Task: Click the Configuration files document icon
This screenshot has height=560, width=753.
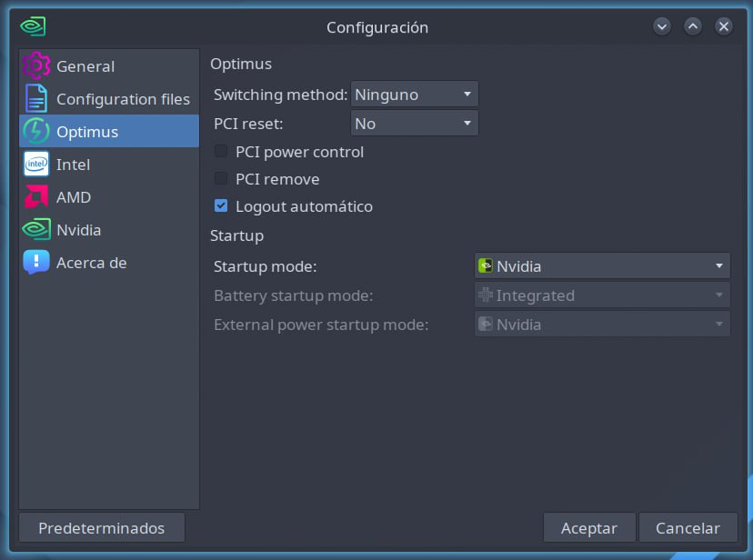Action: click(x=36, y=98)
